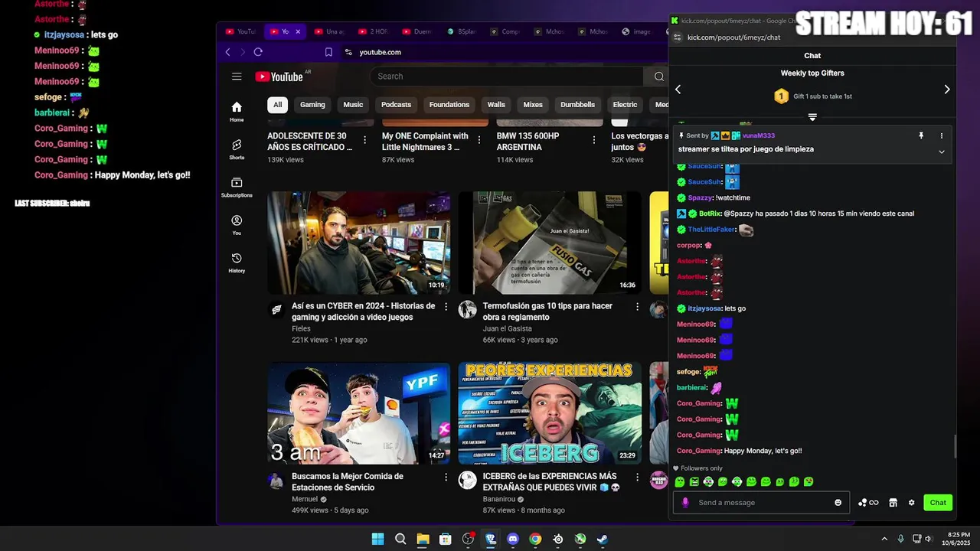Select the Mixes filter chip
This screenshot has width=980, height=551.
[533, 105]
